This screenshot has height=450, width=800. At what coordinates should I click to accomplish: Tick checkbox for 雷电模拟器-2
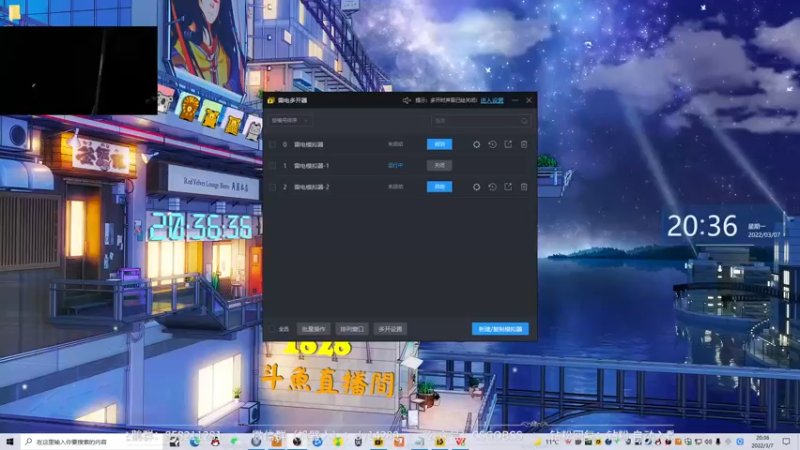272,187
